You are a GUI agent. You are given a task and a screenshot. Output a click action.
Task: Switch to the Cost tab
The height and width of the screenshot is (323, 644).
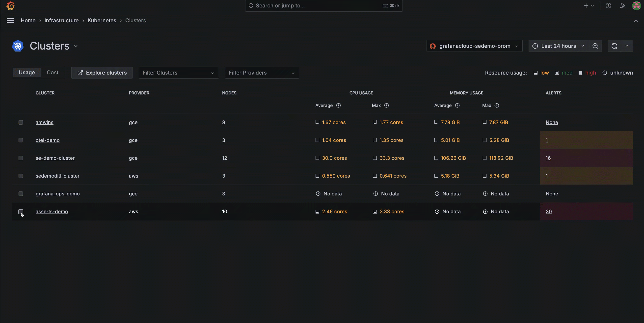click(53, 73)
